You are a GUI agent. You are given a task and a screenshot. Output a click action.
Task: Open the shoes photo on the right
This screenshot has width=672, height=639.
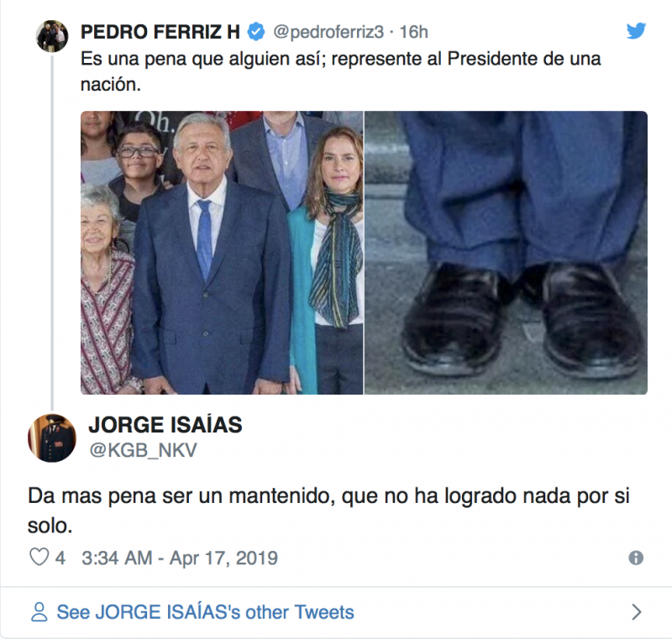point(506,253)
